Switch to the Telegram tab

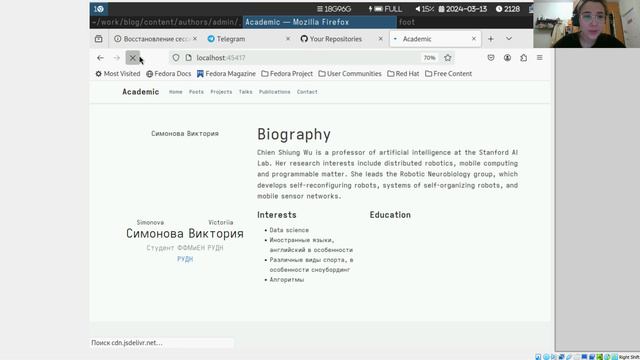pyautogui.click(x=249, y=39)
